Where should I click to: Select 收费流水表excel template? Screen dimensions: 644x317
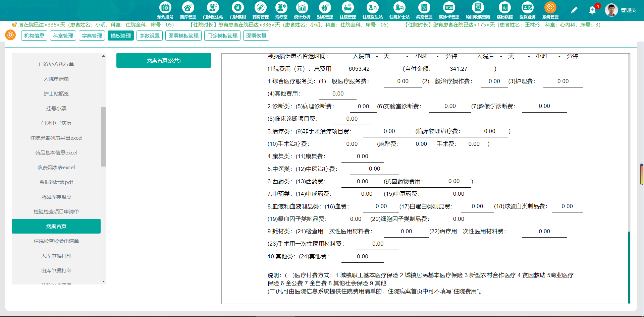coord(56,167)
